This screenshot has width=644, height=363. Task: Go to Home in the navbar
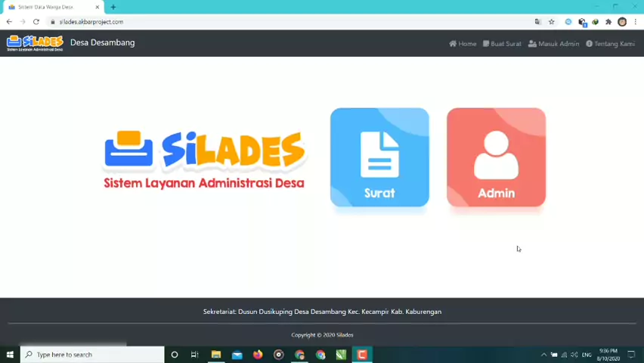(463, 44)
